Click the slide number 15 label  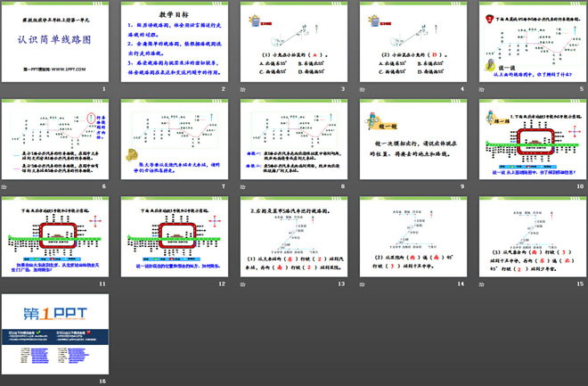[578, 283]
